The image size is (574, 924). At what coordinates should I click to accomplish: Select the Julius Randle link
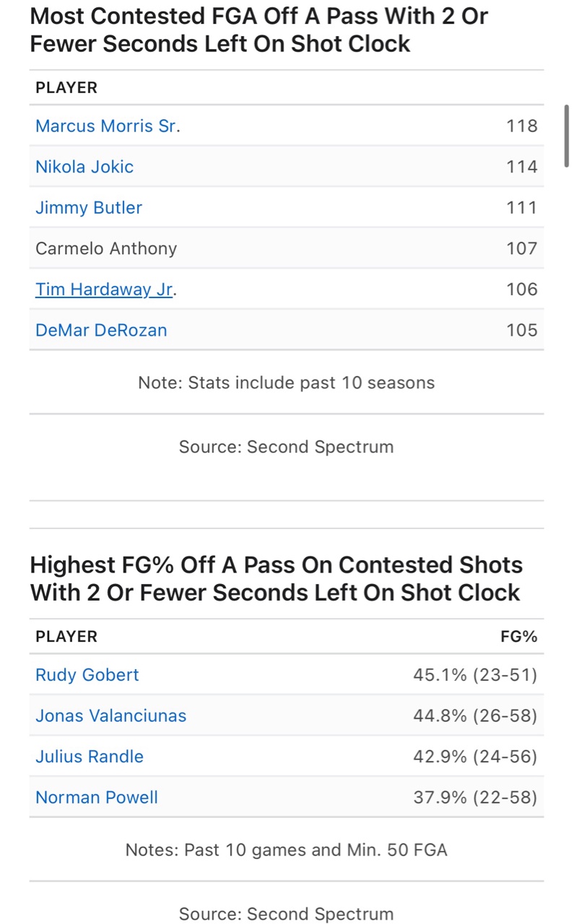tap(90, 757)
